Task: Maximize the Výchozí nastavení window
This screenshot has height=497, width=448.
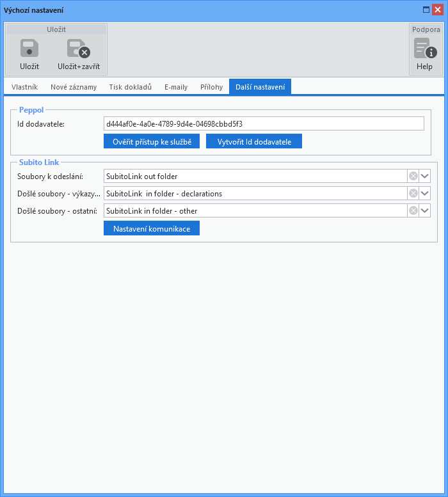Action: 426,10
